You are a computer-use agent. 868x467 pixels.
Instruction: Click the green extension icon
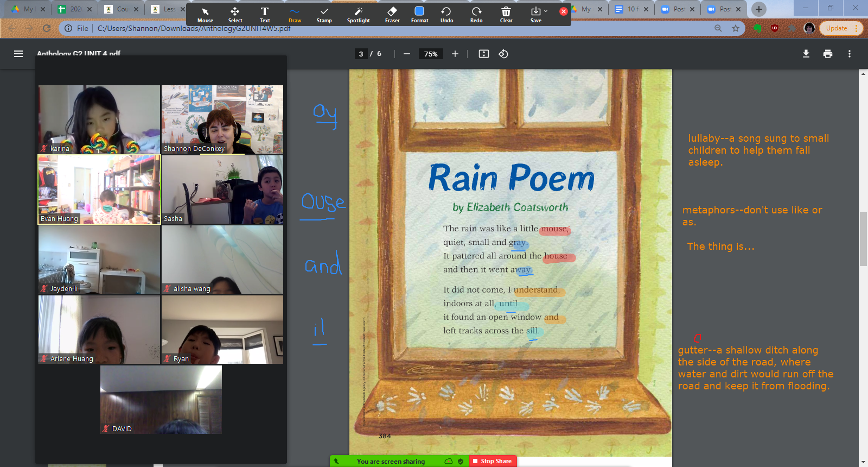(757, 28)
